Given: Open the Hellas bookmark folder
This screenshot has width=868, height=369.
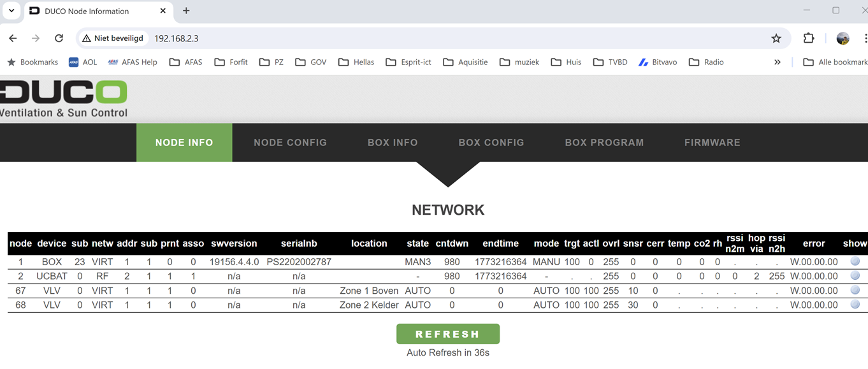Looking at the screenshot, I should point(356,62).
